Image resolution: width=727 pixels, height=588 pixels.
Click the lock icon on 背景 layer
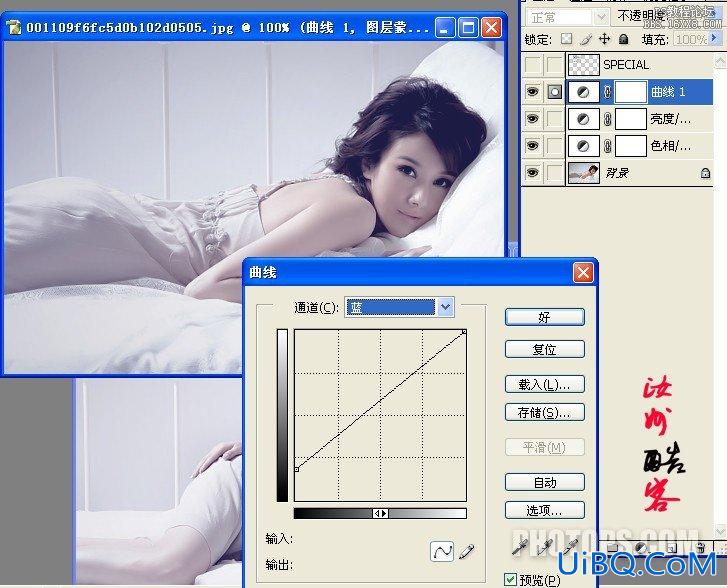pos(705,173)
